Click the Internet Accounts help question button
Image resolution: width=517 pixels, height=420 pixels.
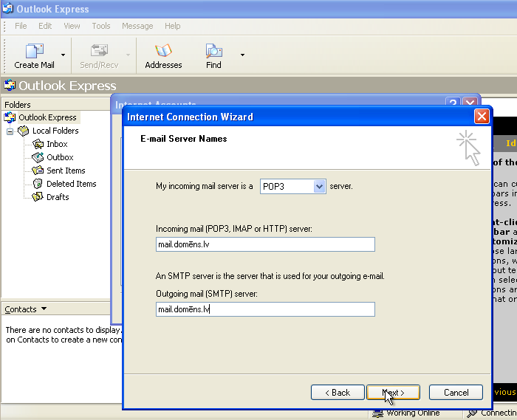coord(453,102)
